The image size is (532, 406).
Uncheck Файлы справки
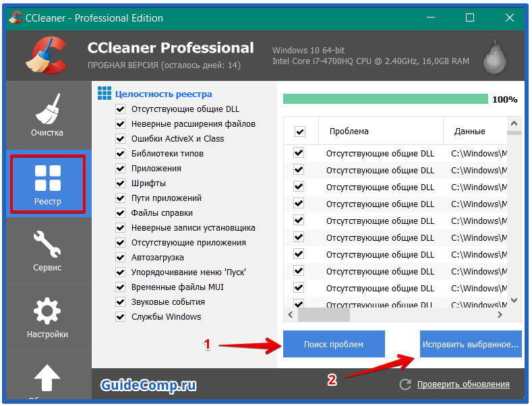[x=120, y=213]
